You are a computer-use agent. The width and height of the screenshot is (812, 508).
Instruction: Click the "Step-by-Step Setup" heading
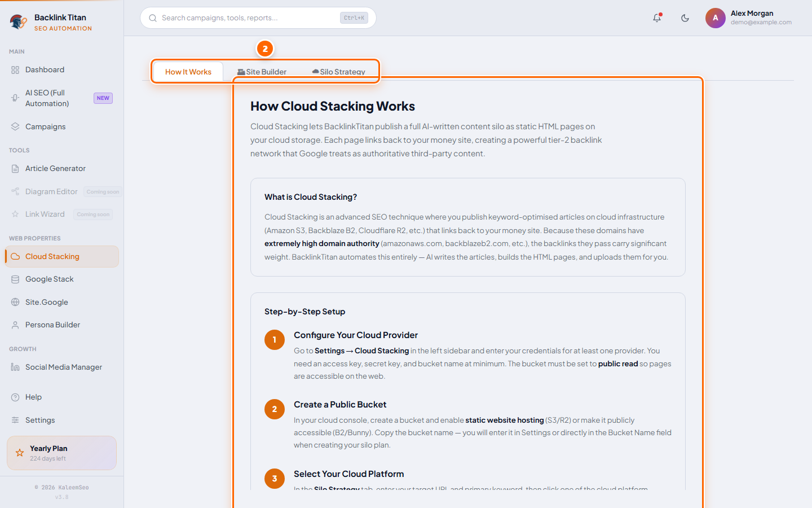(x=304, y=312)
